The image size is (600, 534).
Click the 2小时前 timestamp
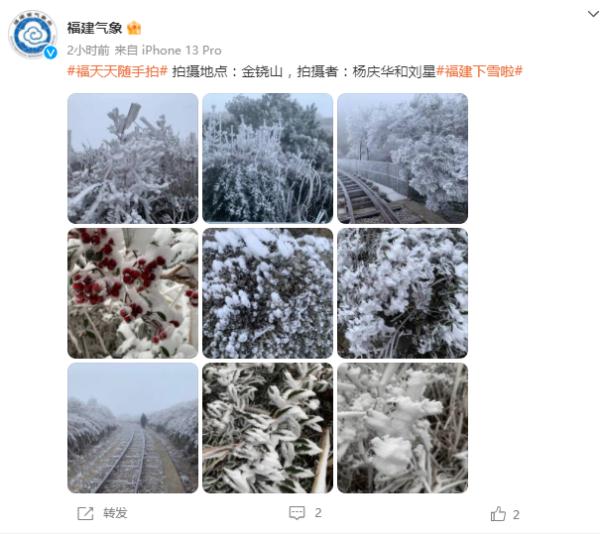88,50
